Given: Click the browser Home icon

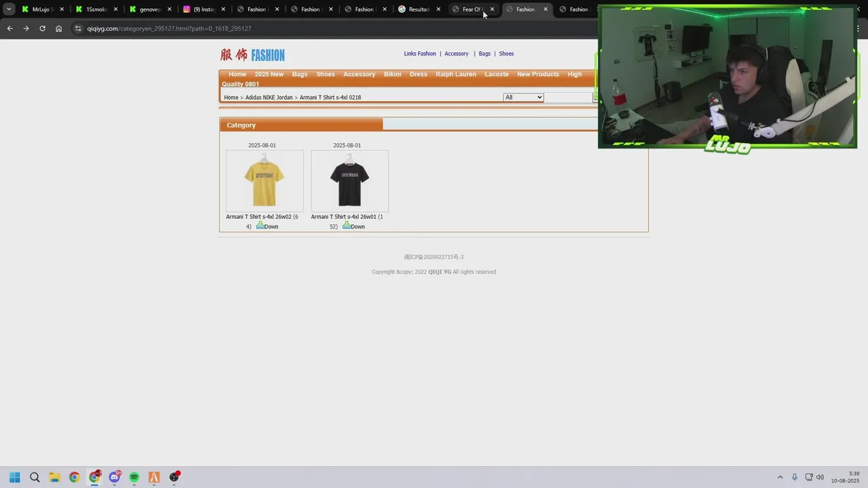Looking at the screenshot, I should click(x=58, y=28).
